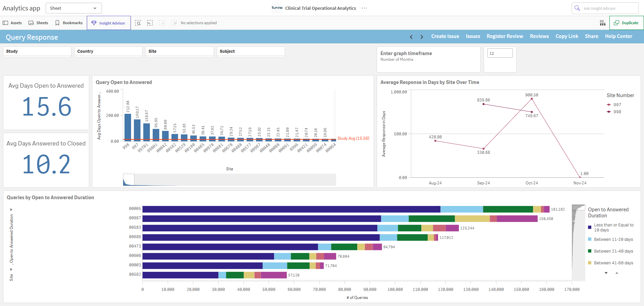Click the bar for site 99701
This screenshot has width=644, height=306.
[x=147, y=132]
